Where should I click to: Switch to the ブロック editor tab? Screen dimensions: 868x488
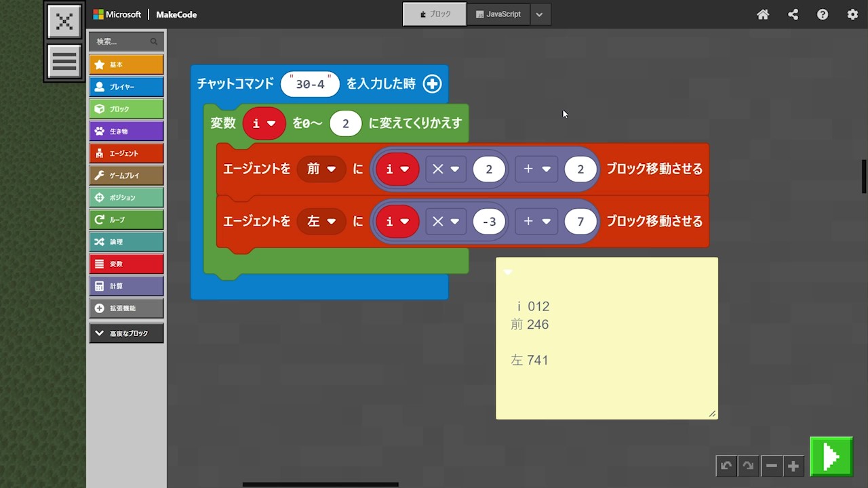[x=435, y=14]
